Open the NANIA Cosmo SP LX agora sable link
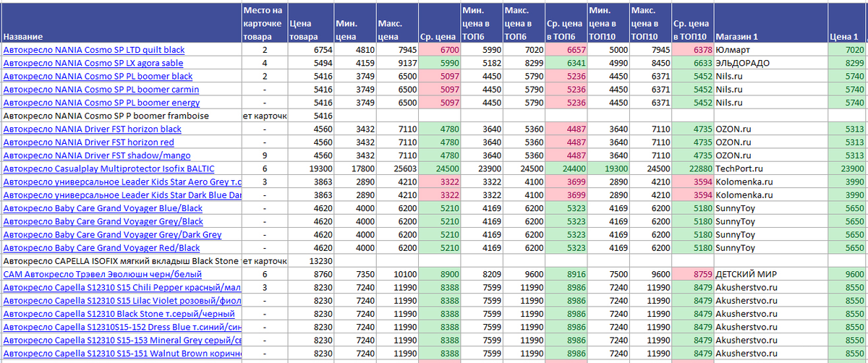The width and height of the screenshot is (868, 363). (x=93, y=63)
